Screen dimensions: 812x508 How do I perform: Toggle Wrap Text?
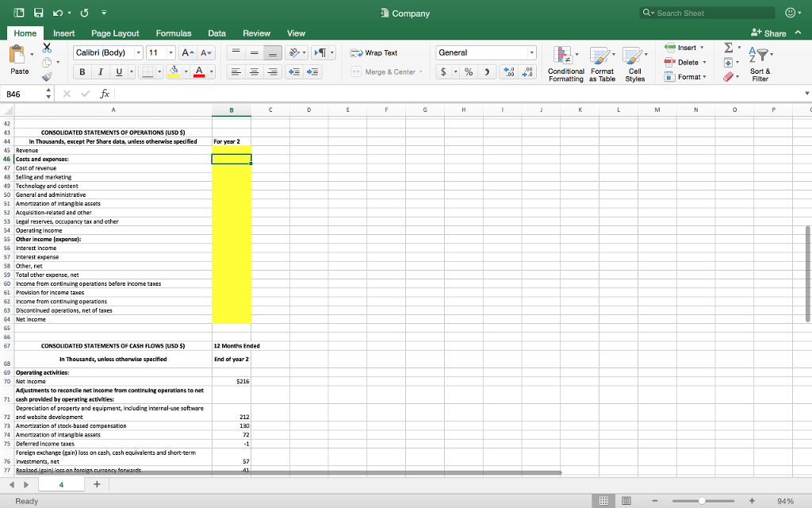click(374, 53)
